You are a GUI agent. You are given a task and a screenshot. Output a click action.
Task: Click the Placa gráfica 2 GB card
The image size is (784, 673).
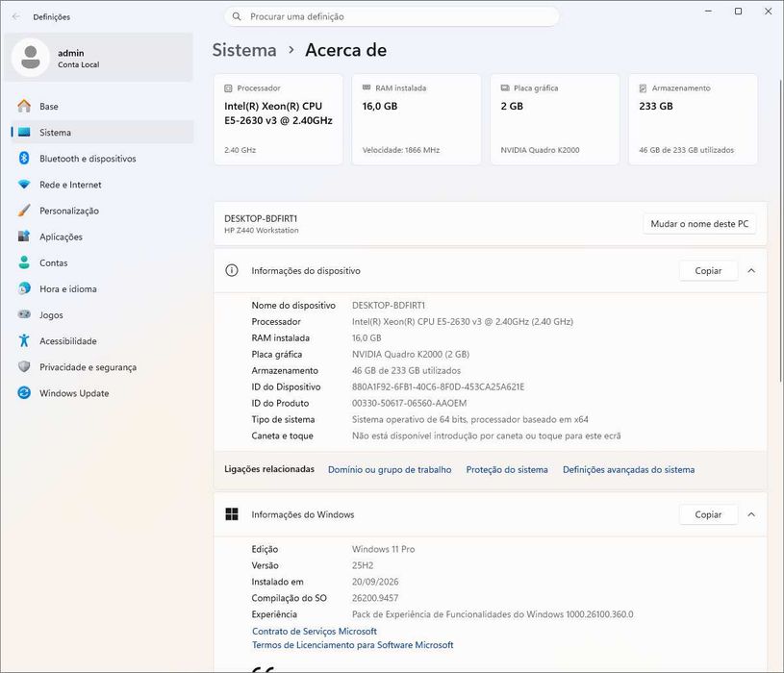[x=554, y=119]
